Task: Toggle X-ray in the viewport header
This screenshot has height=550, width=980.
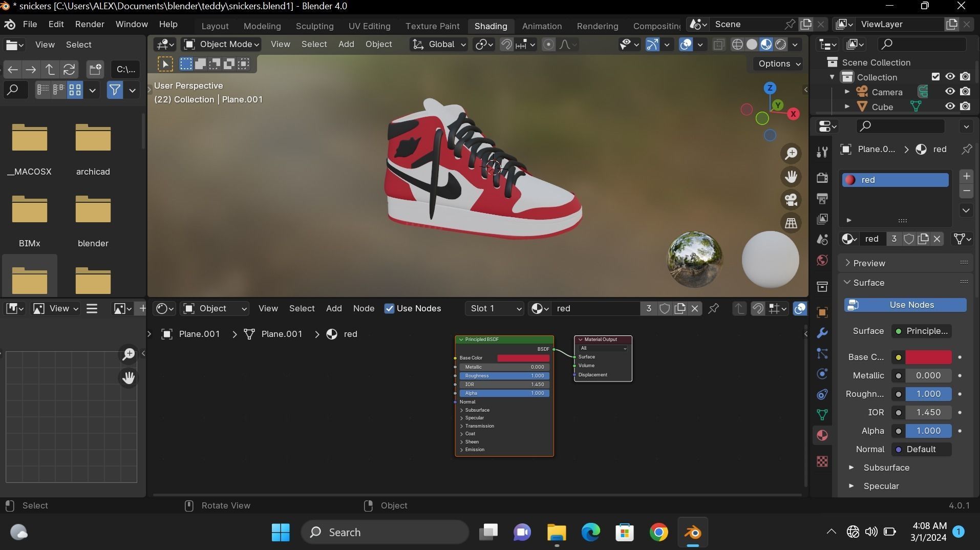Action: [718, 45]
